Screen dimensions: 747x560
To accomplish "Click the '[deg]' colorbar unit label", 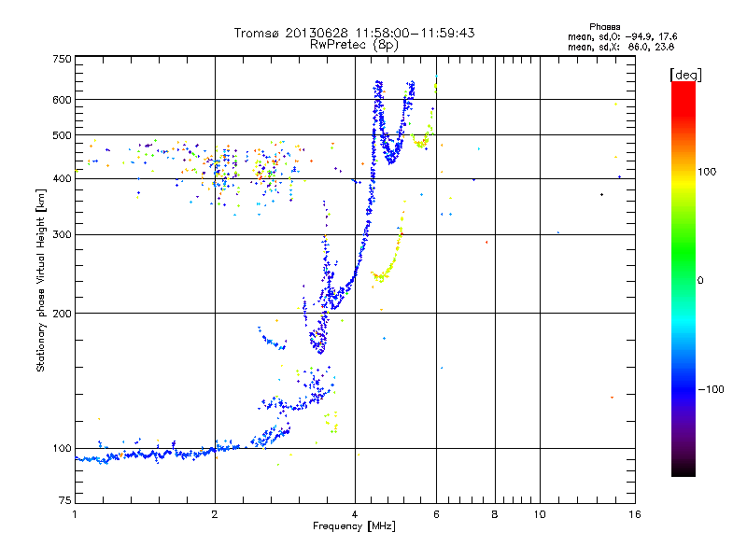I will tap(685, 76).
